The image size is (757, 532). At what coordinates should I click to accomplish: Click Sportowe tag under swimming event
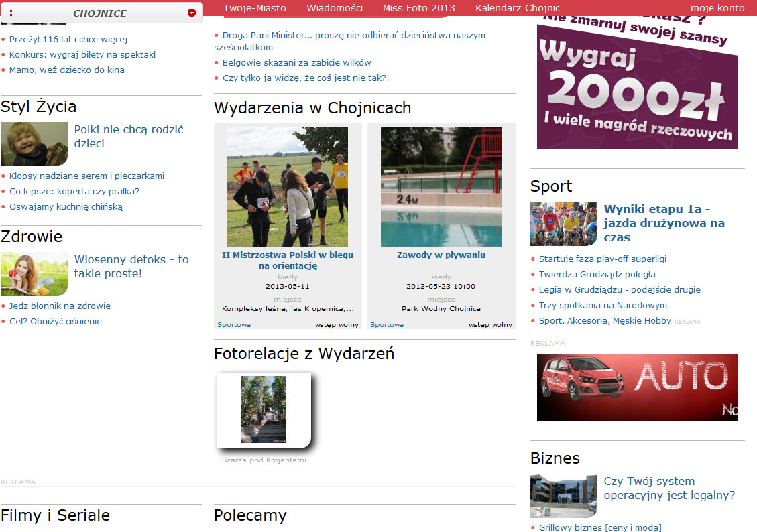pyautogui.click(x=387, y=324)
